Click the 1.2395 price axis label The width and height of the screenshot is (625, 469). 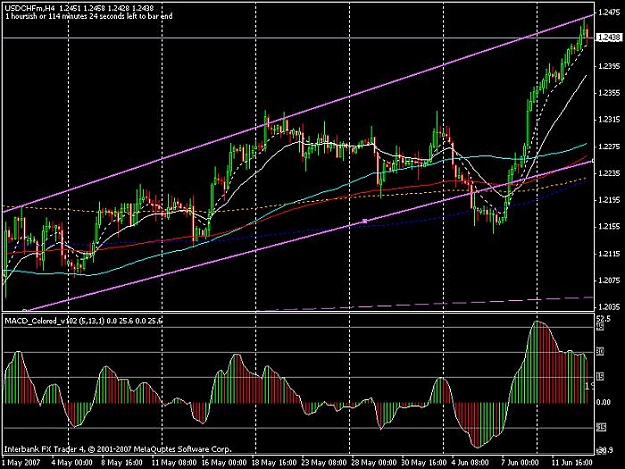coord(609,66)
